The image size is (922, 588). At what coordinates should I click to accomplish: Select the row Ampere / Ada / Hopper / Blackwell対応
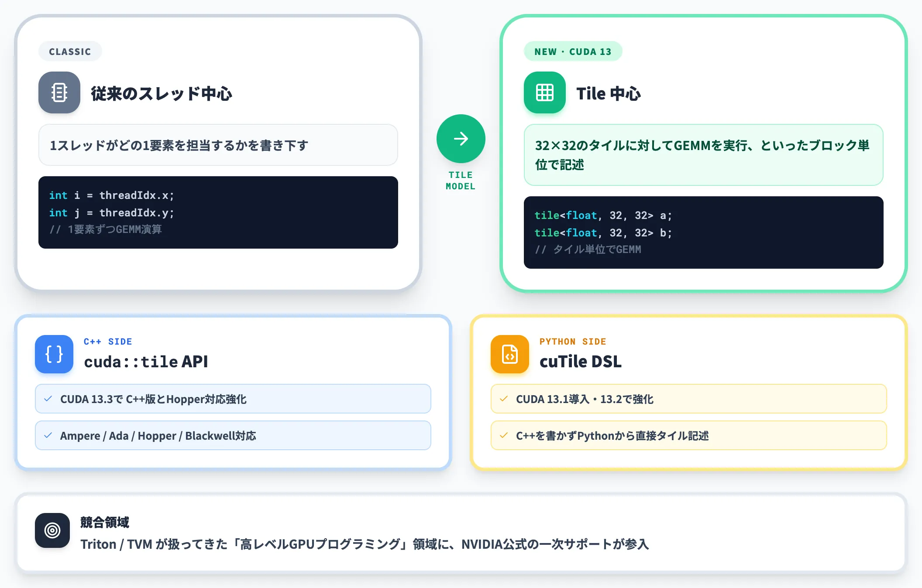233,435
